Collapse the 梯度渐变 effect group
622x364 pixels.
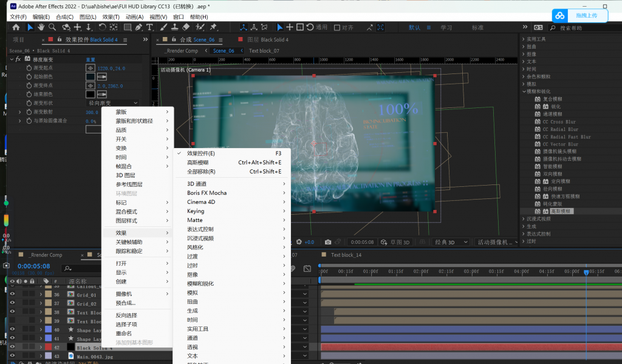click(12, 59)
